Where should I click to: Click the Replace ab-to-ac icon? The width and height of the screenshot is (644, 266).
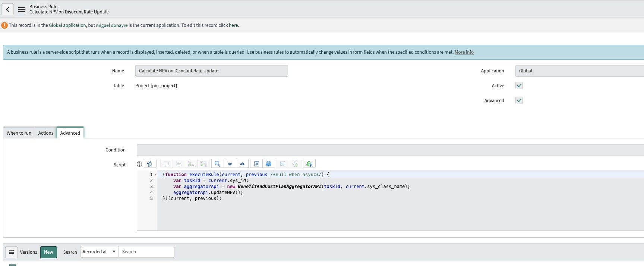tap(191, 164)
